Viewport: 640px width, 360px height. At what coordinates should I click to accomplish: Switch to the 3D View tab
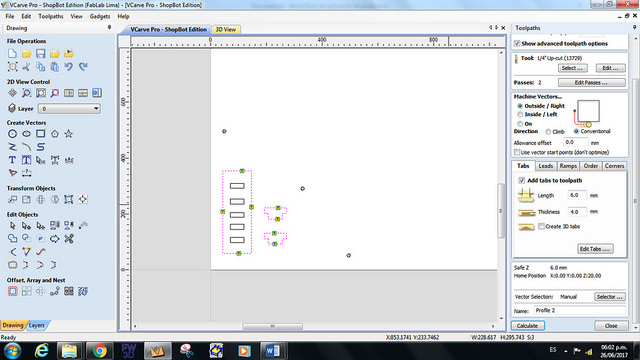click(x=226, y=29)
